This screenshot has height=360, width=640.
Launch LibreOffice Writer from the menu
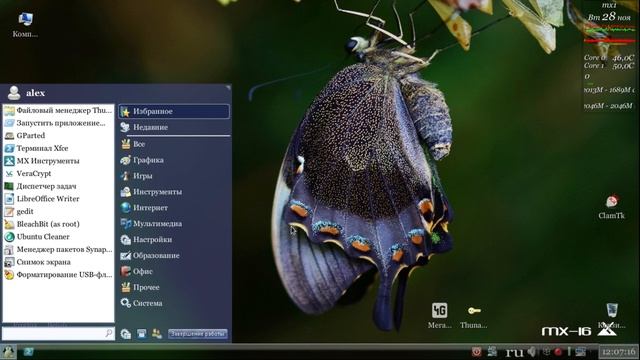tap(58, 199)
